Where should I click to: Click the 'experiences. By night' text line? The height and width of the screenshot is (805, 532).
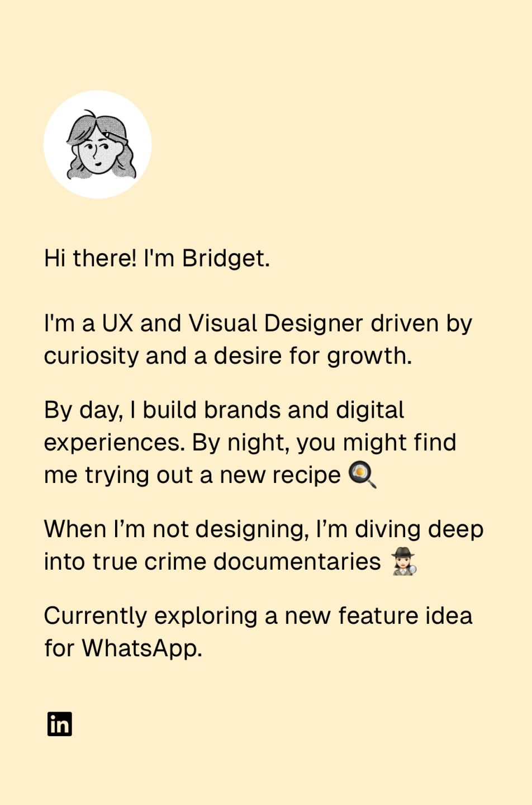tap(250, 443)
